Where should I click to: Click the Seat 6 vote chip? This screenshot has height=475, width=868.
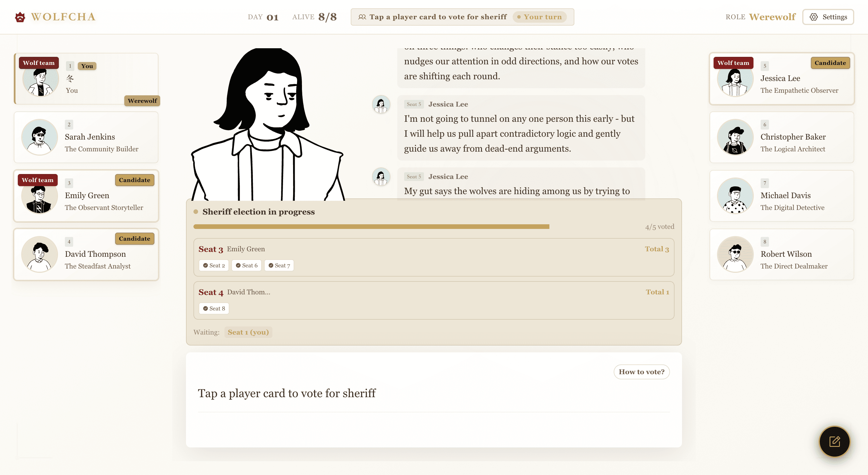point(246,265)
